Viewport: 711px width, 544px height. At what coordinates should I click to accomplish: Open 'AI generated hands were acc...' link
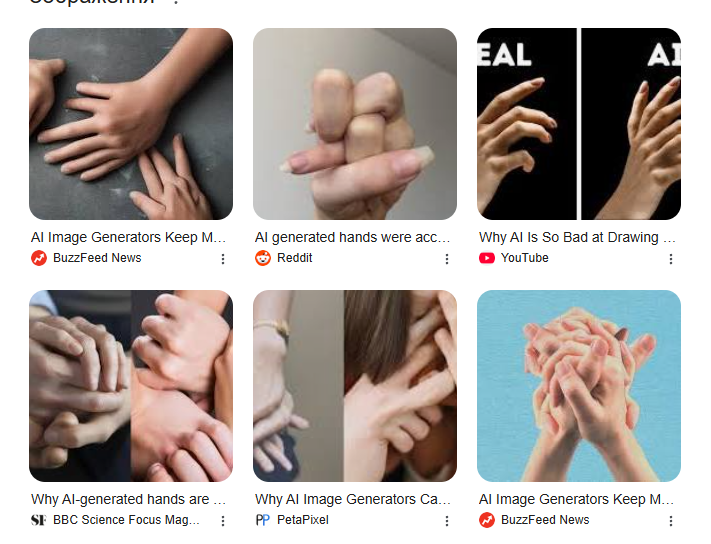[x=352, y=237]
